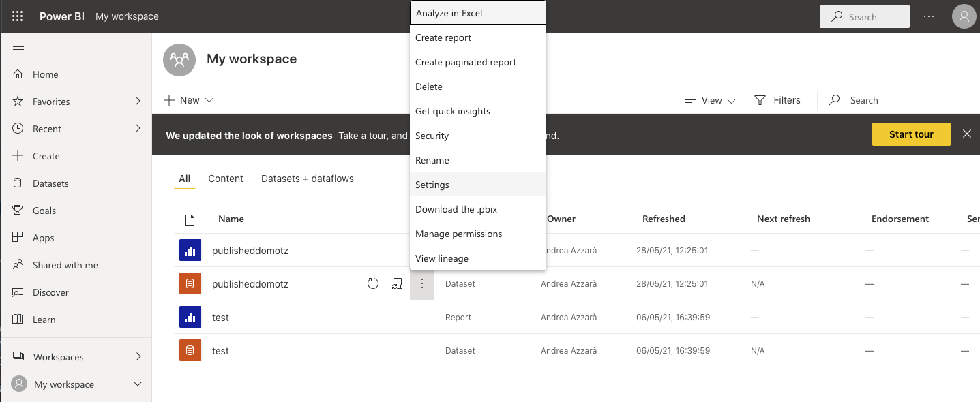
Task: Sort by the Refreshed column header
Action: [x=664, y=219]
